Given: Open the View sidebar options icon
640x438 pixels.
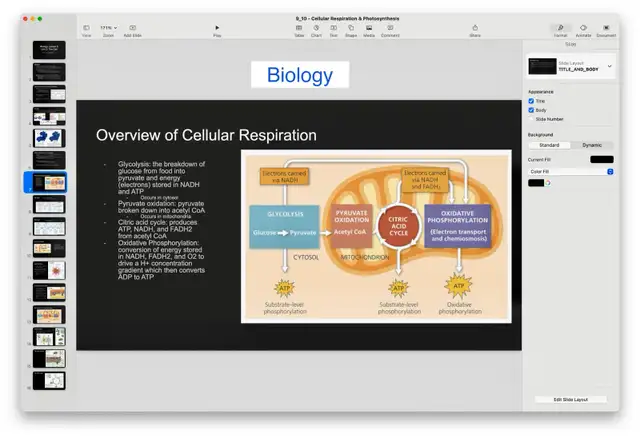Looking at the screenshot, I should [x=87, y=28].
